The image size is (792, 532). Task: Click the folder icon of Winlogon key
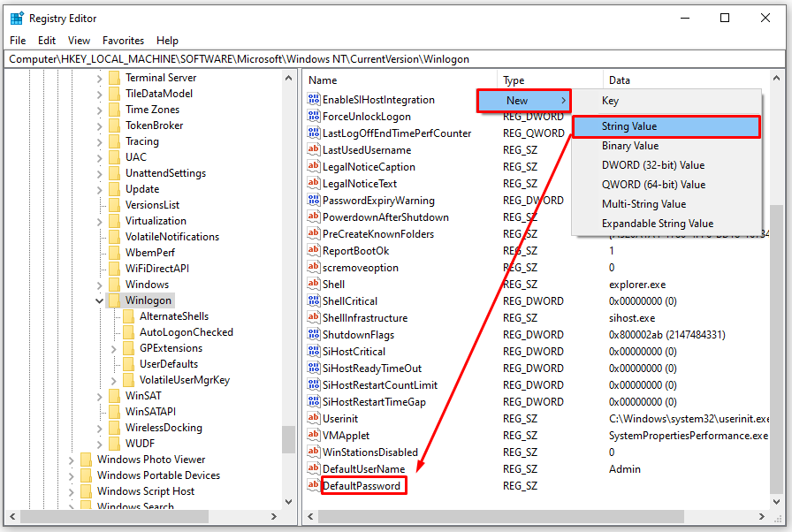(x=115, y=300)
